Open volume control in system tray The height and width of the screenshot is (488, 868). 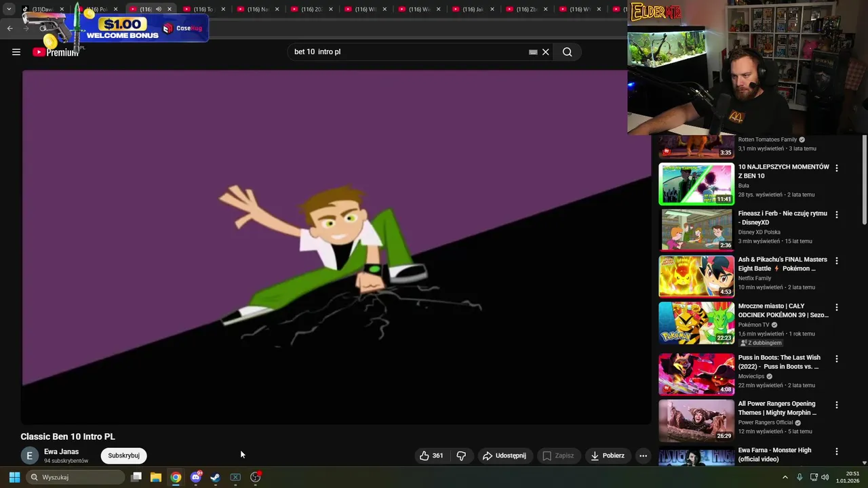(825, 477)
